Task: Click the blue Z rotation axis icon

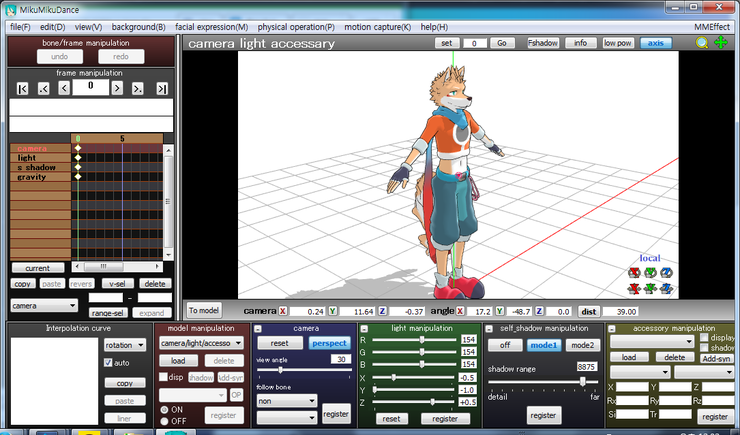Action: 666,273
